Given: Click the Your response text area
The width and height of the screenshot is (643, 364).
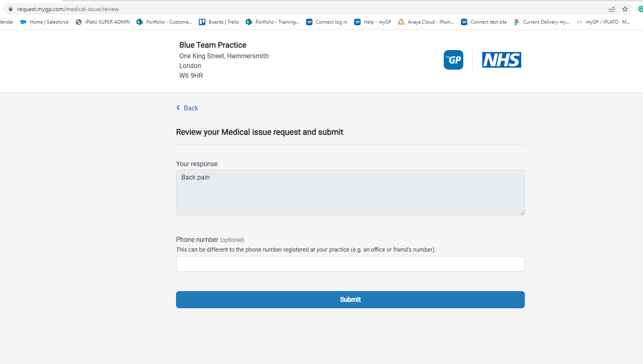Looking at the screenshot, I should [350, 192].
